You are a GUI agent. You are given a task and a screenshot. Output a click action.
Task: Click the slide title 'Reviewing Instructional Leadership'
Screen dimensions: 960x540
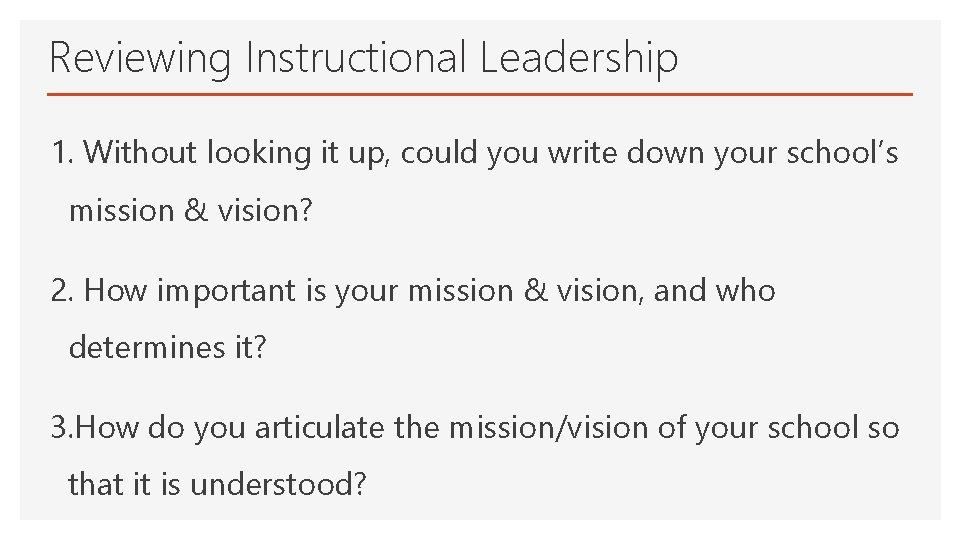(363, 57)
